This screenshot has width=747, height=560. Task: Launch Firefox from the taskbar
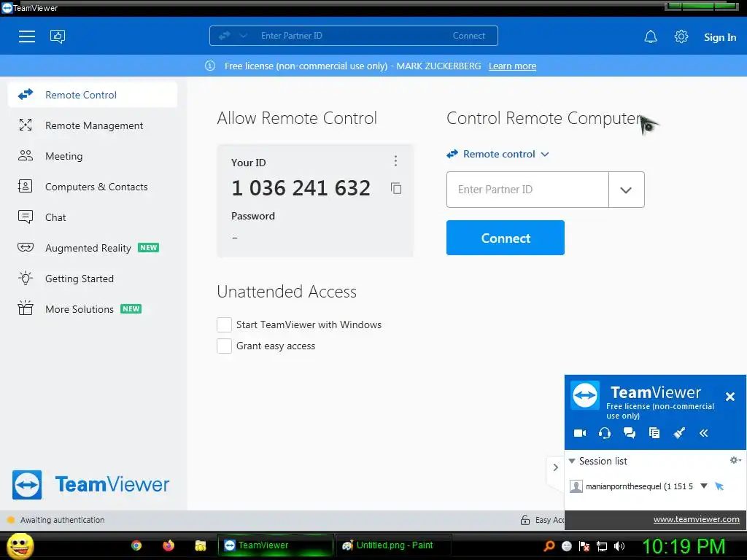169,545
